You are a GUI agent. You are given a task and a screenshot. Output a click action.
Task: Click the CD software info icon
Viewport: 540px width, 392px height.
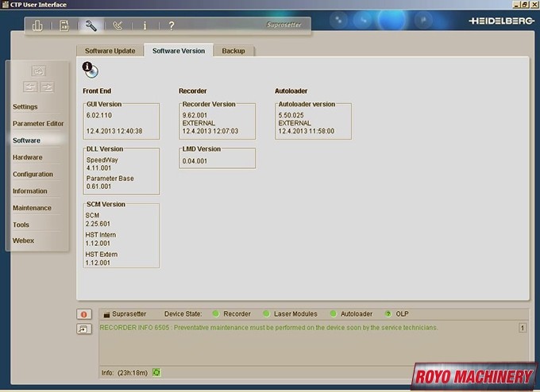point(91,70)
